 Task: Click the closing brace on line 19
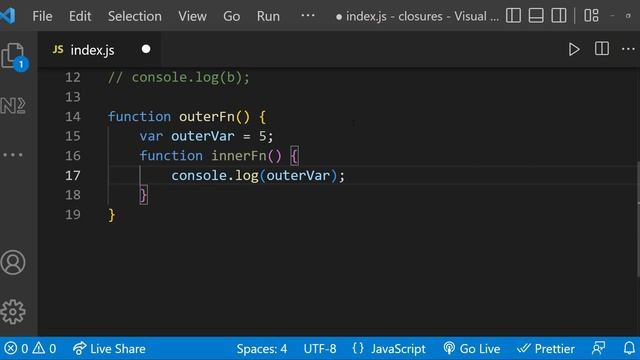[111, 215]
